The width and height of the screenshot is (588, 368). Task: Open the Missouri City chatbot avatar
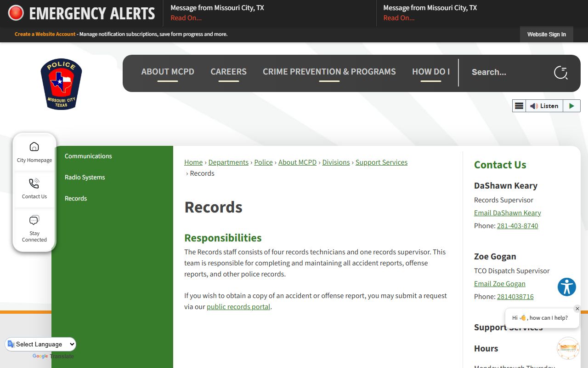point(568,349)
